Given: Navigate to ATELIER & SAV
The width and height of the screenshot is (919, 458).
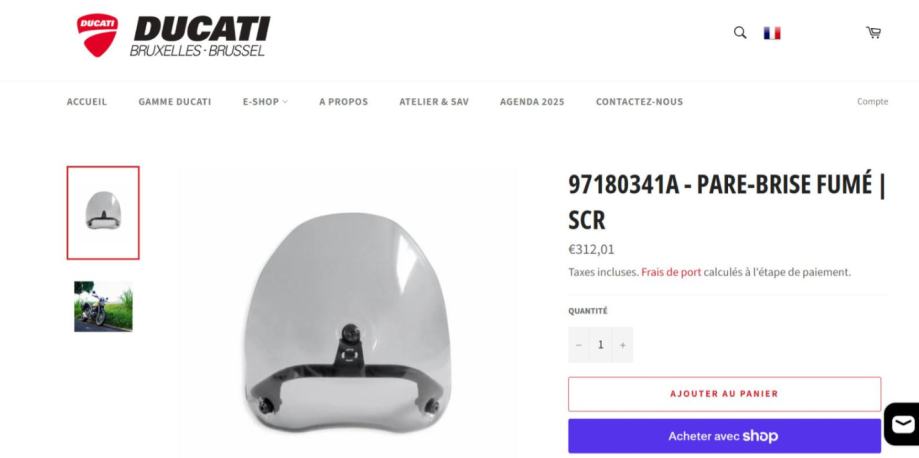Looking at the screenshot, I should (x=434, y=101).
